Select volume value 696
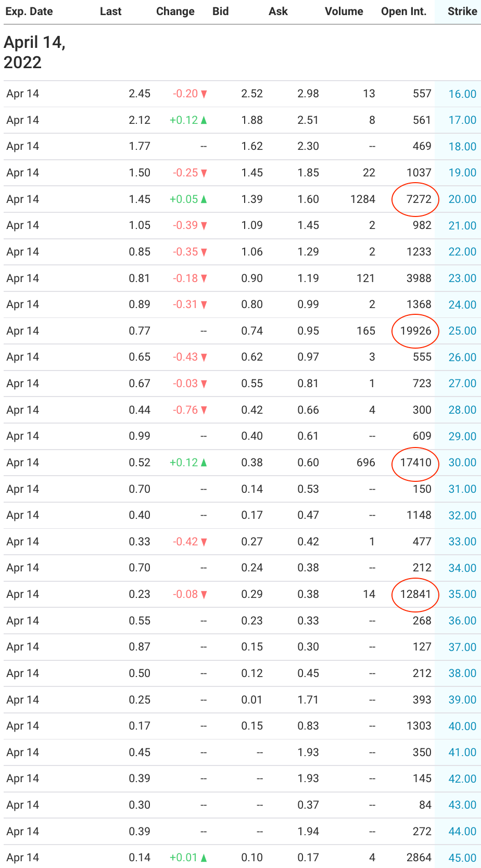481x868 pixels. coord(366,463)
